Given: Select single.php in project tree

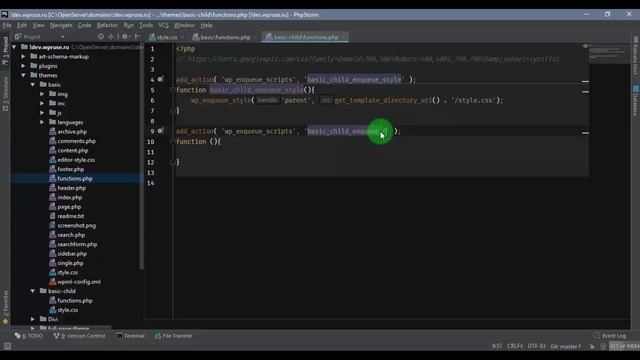Looking at the screenshot, I should [x=71, y=263].
